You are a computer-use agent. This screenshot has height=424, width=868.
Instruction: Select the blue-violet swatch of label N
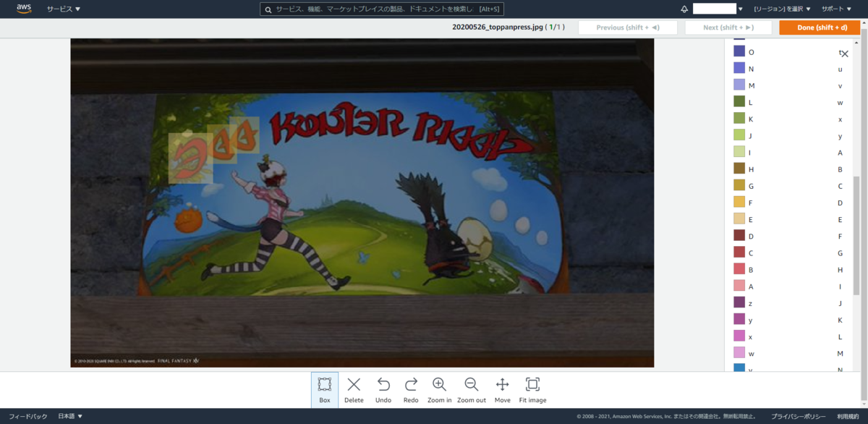pos(739,68)
